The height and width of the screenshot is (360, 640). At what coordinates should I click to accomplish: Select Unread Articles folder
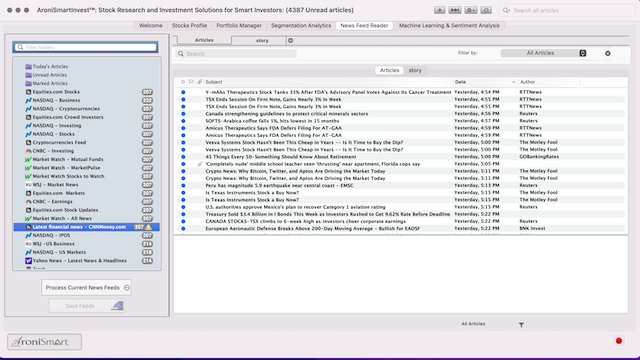49,75
